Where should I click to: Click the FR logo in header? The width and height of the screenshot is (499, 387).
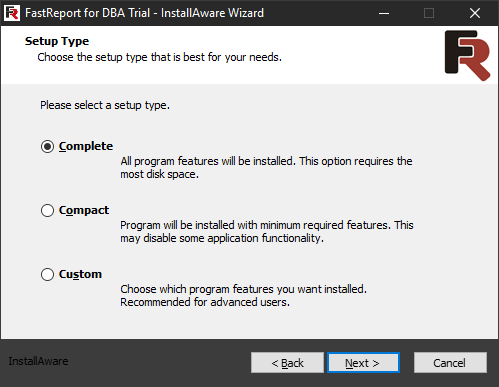click(467, 55)
